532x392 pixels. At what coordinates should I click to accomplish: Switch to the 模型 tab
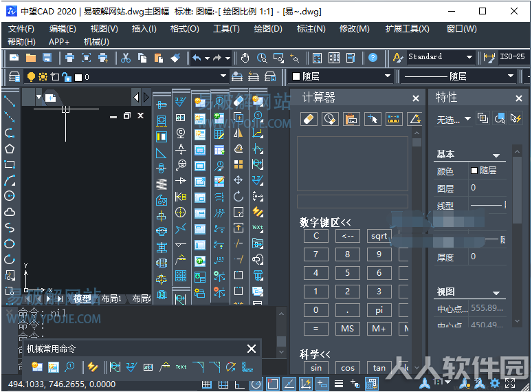82,298
